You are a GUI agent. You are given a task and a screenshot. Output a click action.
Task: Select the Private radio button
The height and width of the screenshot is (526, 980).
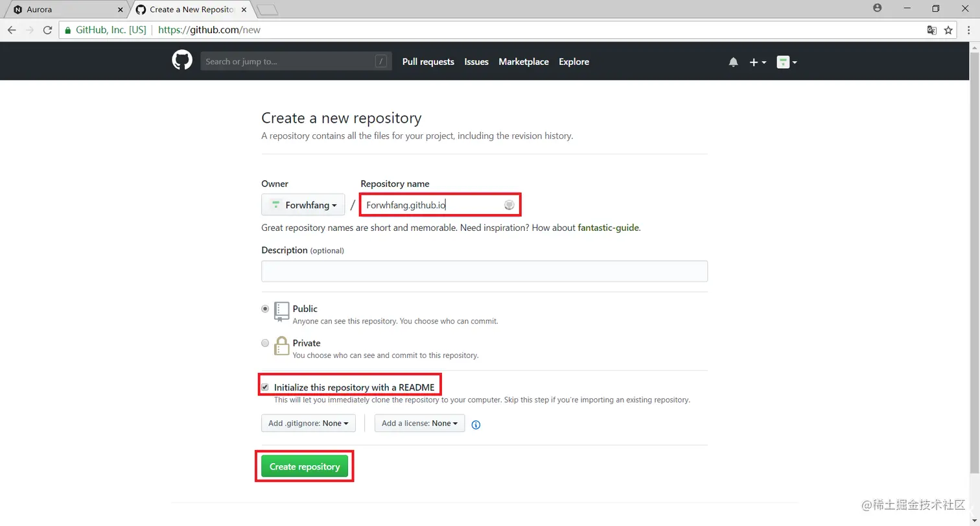click(265, 343)
